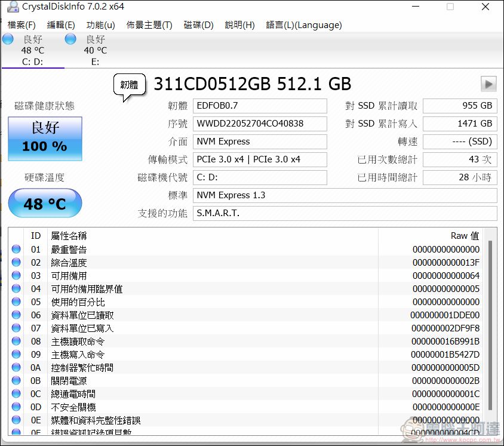Image resolution: width=504 pixels, height=446 pixels.
Task: Open the 佈景主題(T) menu
Action: coord(149,25)
